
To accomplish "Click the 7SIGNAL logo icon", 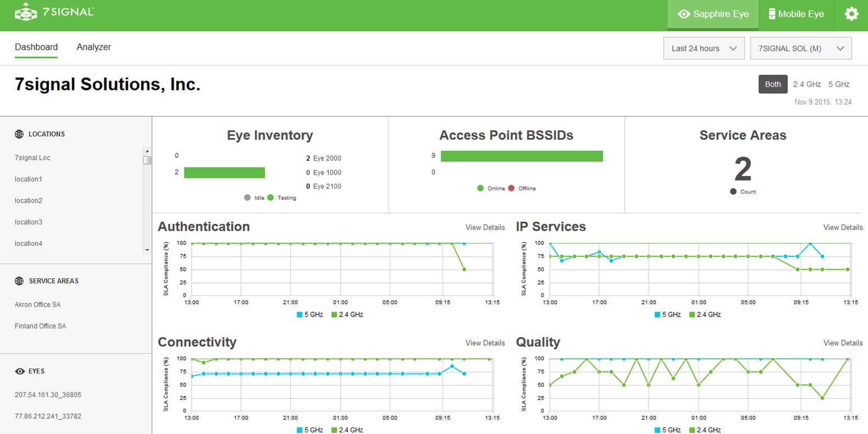I will 25,12.
